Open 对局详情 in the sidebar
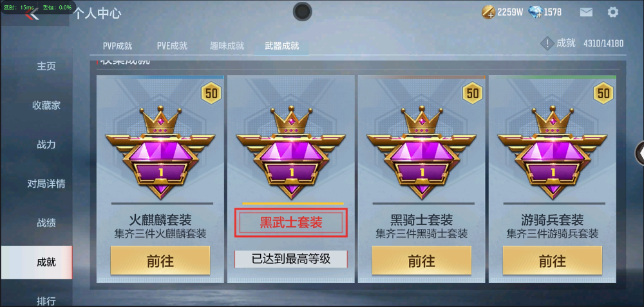644x307 pixels. pyautogui.click(x=46, y=184)
